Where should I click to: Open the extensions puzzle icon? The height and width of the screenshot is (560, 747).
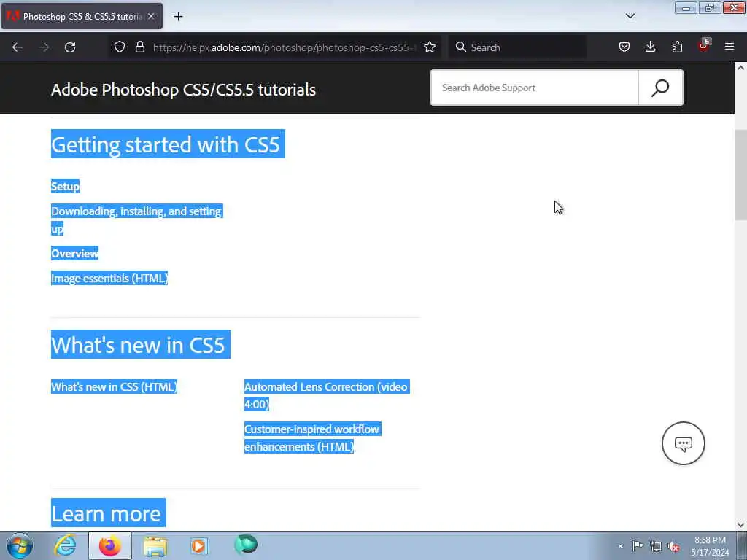(677, 47)
